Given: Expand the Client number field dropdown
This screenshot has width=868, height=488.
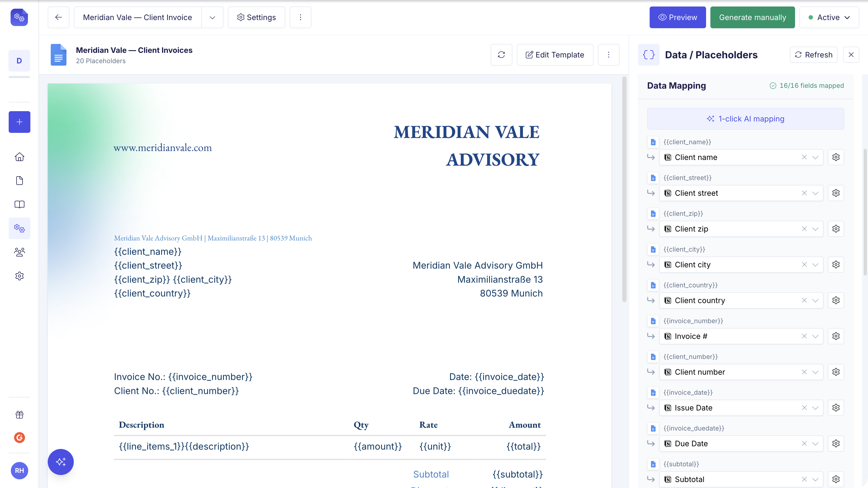Looking at the screenshot, I should (815, 372).
